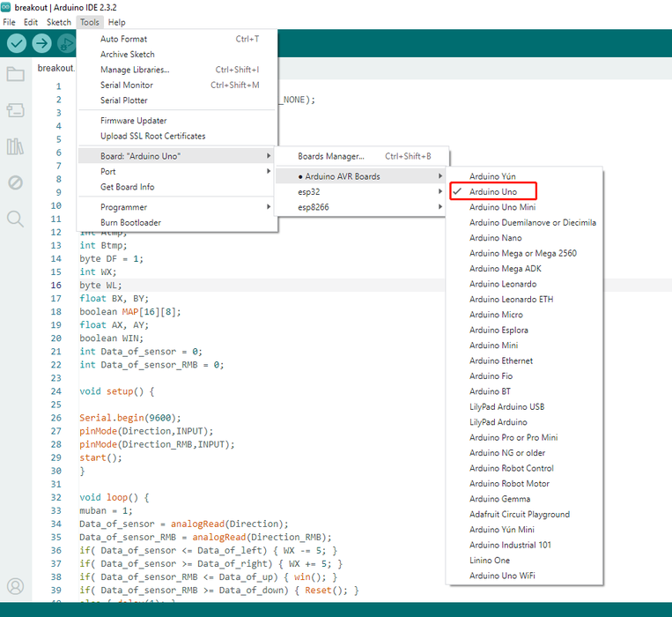Close the open Tools menu
Screen dimensions: 672x617
(x=90, y=22)
